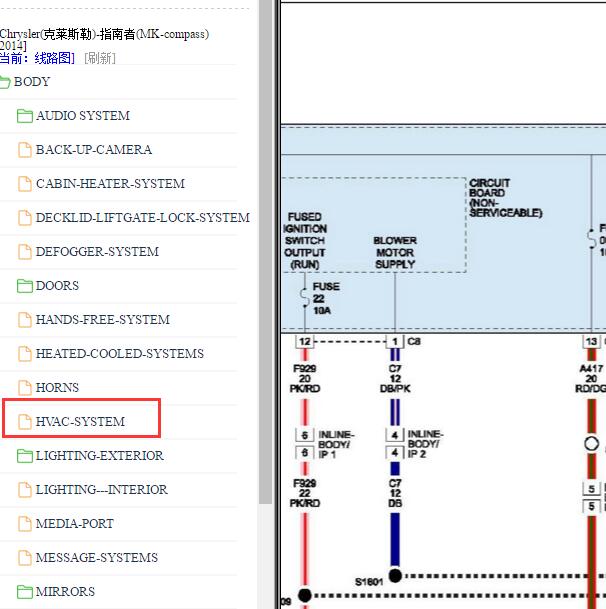Image resolution: width=606 pixels, height=609 pixels.
Task: Select HORNS diagram entry
Action: [x=57, y=388]
